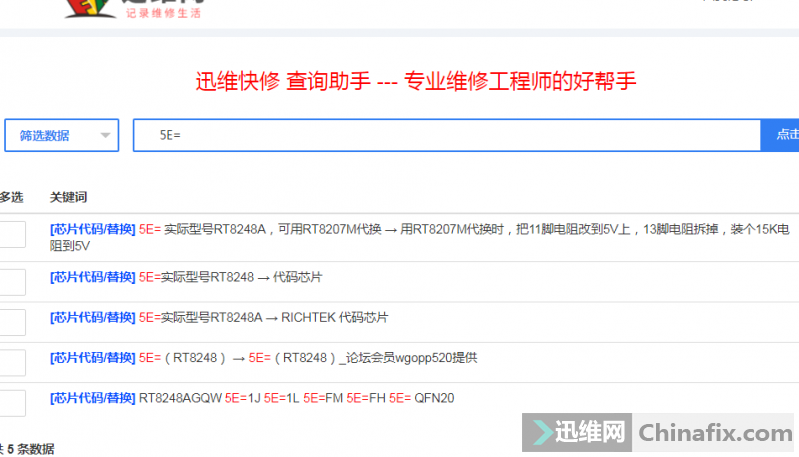Open [芯片代码/替换] tag on 代码芯片 RT8248 row

tap(93, 277)
